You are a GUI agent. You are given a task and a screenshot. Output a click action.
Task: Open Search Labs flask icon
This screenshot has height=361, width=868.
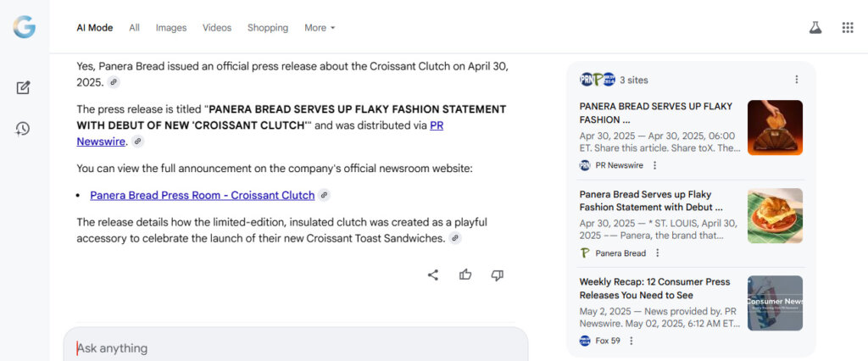(815, 27)
